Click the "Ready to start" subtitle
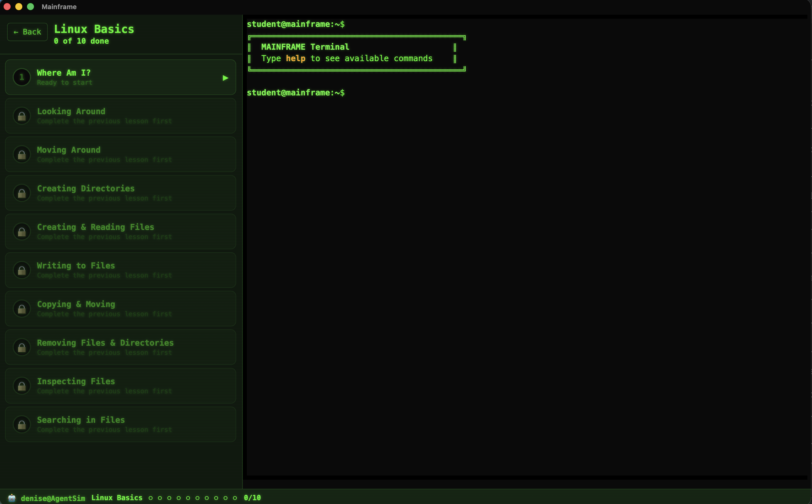This screenshot has height=504, width=812. click(65, 83)
